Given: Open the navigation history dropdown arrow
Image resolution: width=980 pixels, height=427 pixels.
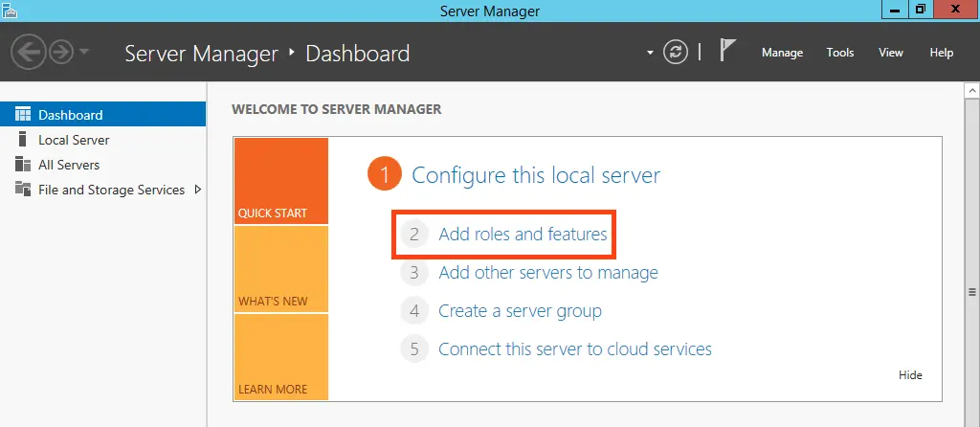Looking at the screenshot, I should click(85, 53).
